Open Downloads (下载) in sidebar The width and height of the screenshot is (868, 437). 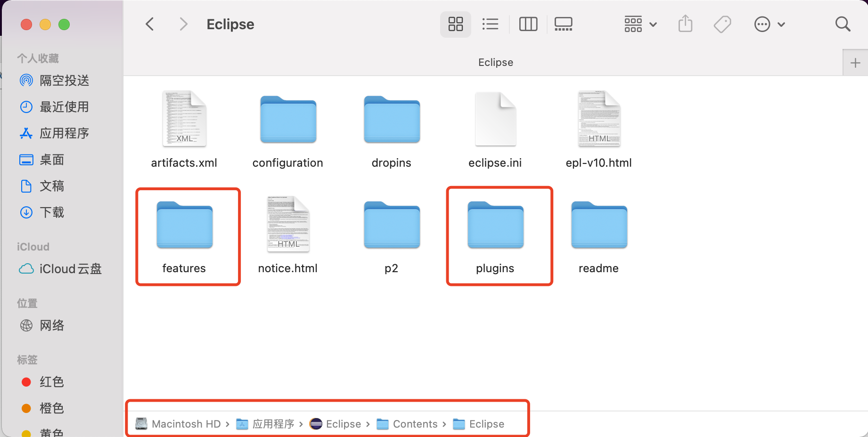tap(42, 212)
